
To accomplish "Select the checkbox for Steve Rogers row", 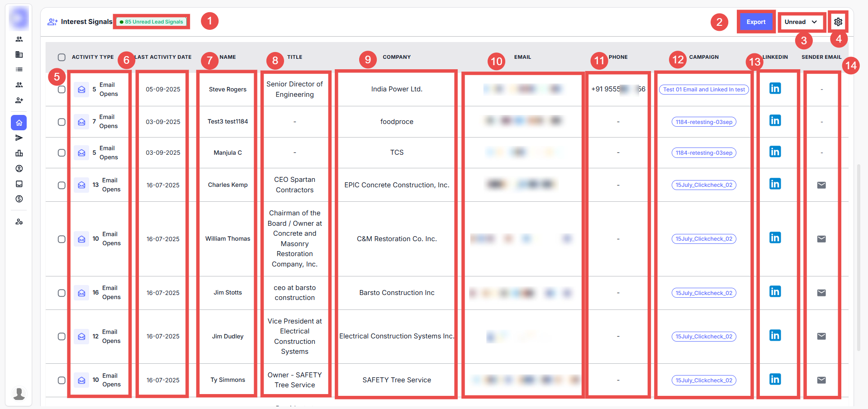I will click(x=62, y=90).
